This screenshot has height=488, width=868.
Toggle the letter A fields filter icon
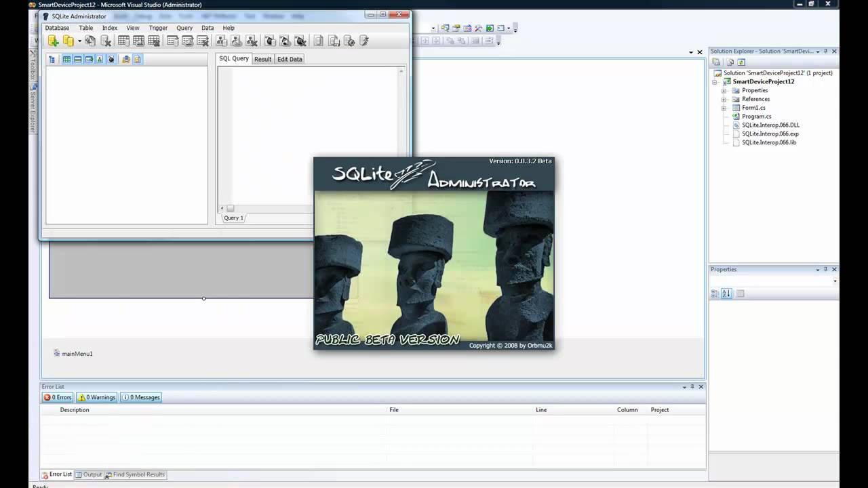100,60
